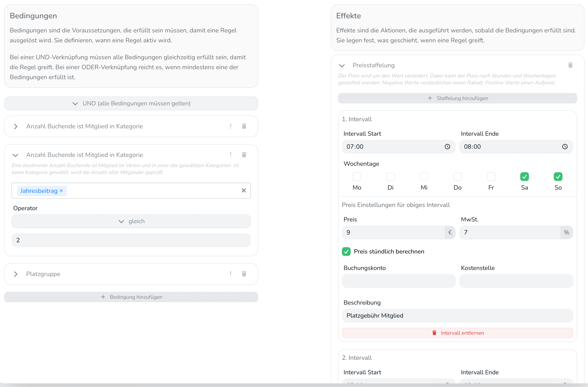This screenshot has width=588, height=387.
Task: Delete the Preisstaffelung effect via trash icon
Action: point(570,65)
